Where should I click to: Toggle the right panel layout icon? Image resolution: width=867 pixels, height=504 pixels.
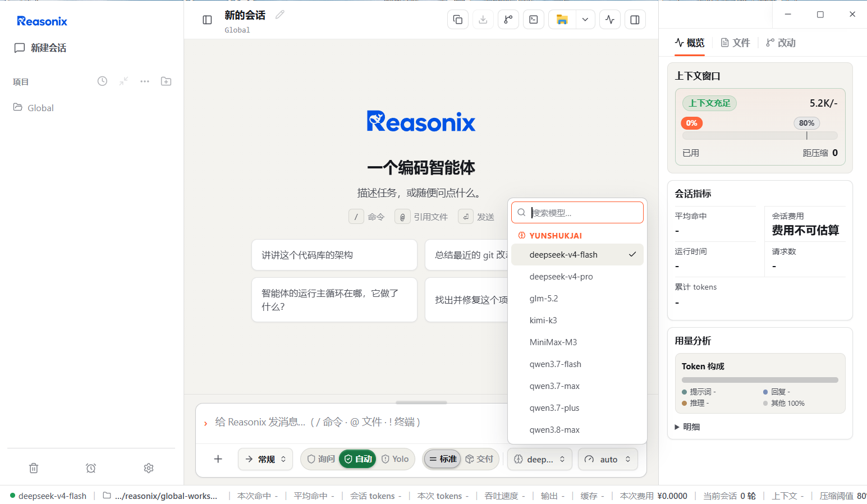[635, 20]
